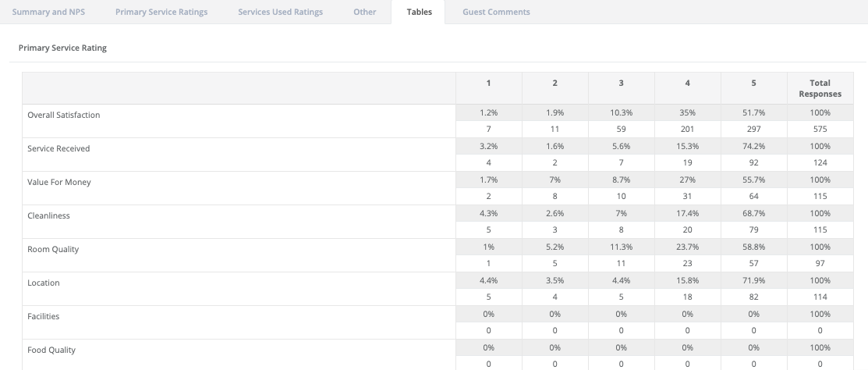The height and width of the screenshot is (370, 868).
Task: Click the Value For Money row label
Action: pos(58,182)
